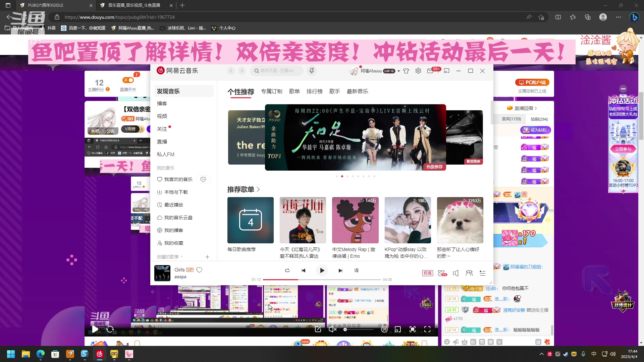
Task: Play the current song Girls
Action: (322, 270)
